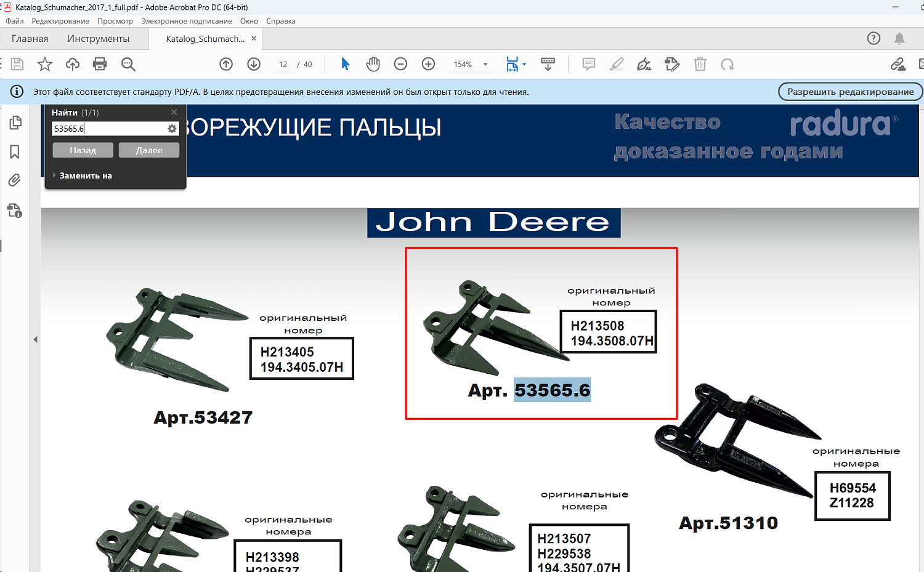The width and height of the screenshot is (924, 572).
Task: Go to next page down arrow
Action: pyautogui.click(x=254, y=64)
